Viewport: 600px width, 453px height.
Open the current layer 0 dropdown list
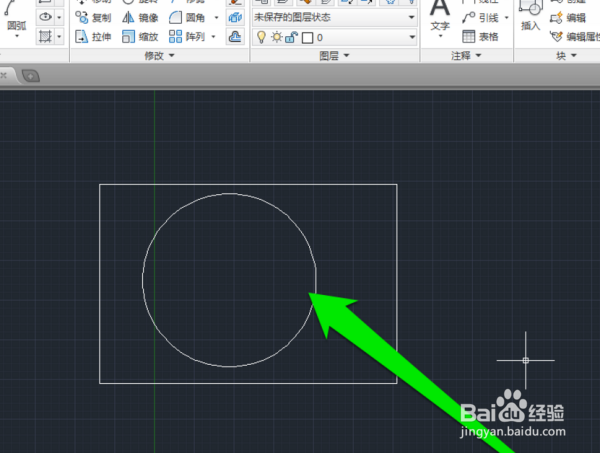click(x=412, y=37)
